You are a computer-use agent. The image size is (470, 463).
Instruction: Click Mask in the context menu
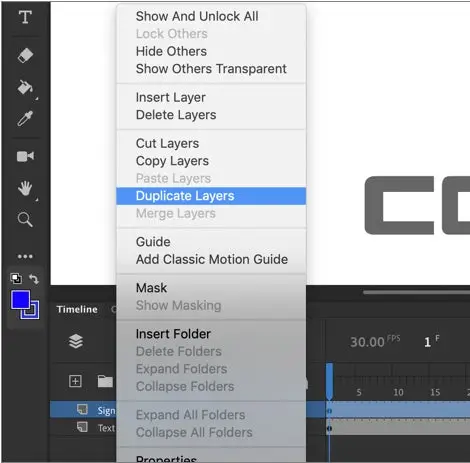[x=151, y=288]
